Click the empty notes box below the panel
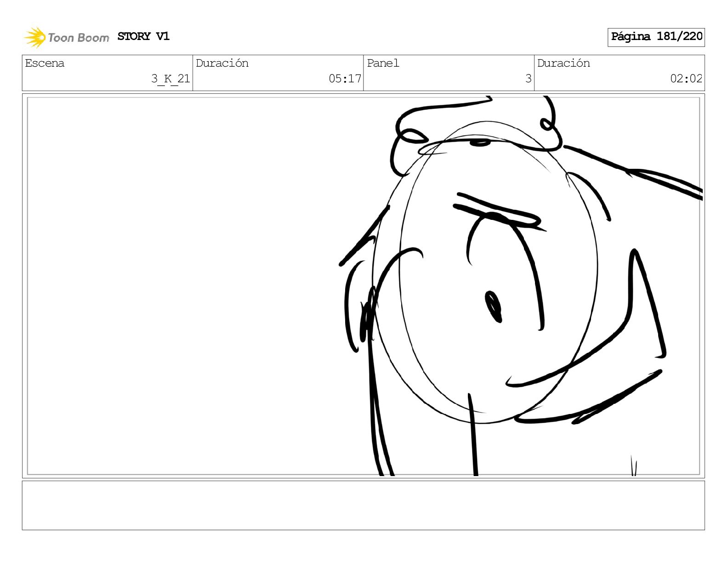The width and height of the screenshot is (728, 563). [364, 506]
